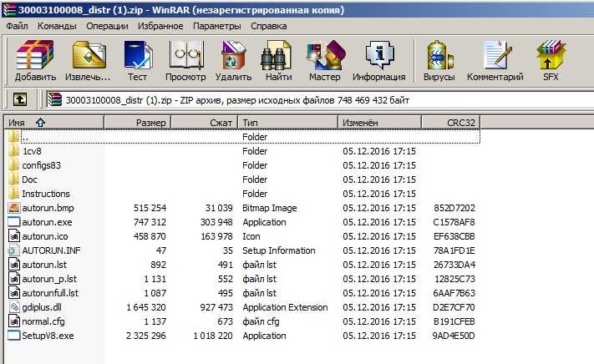594x364 pixels.
Task: Click the 747 312 size of autorun.exe
Action: [x=150, y=222]
